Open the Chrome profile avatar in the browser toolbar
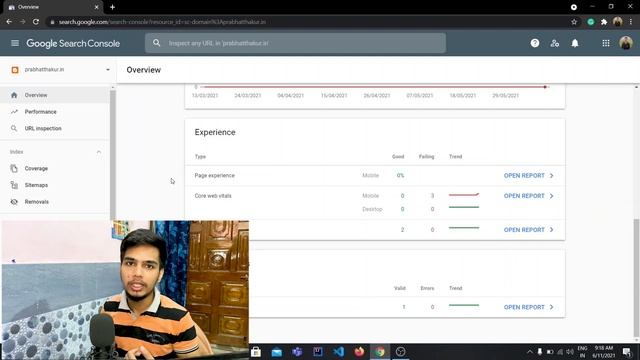Screen dimensions: 640x360 [618, 22]
